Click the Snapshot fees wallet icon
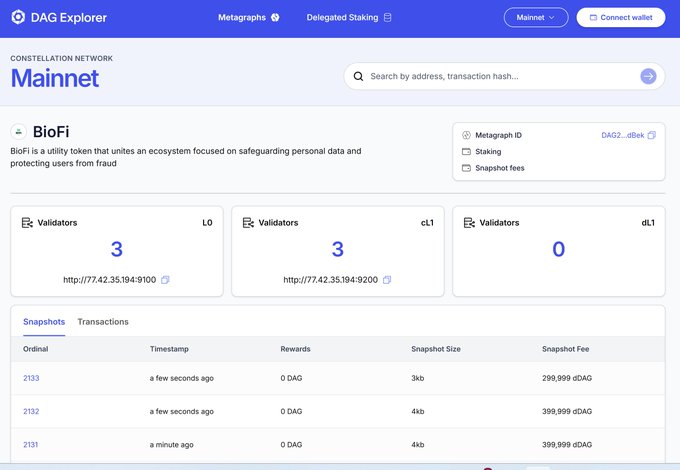 (466, 168)
